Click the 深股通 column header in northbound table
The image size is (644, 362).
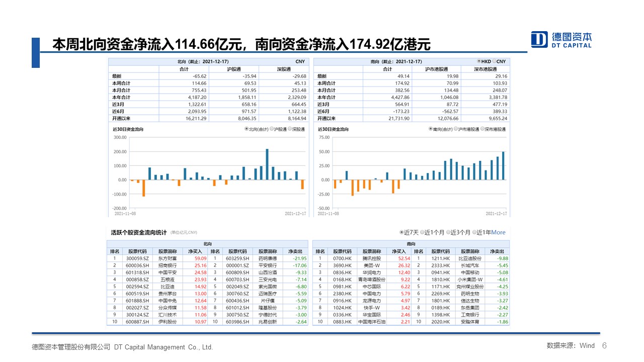[284, 69]
